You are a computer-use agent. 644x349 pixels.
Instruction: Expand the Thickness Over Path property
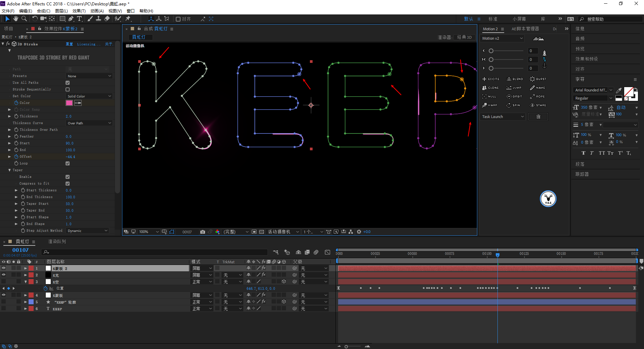pyautogui.click(x=9, y=130)
